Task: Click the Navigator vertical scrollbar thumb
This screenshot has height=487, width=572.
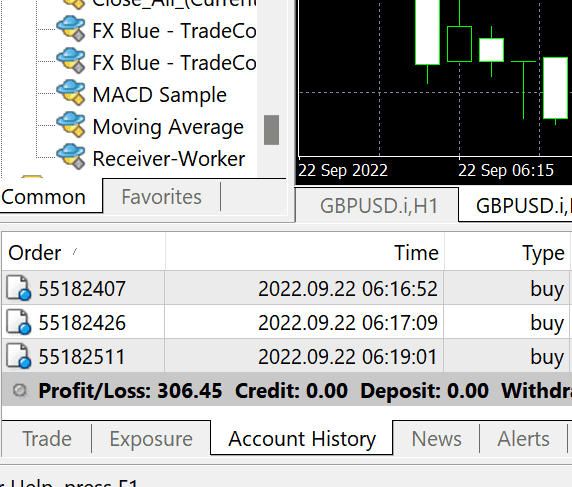Action: click(271, 130)
